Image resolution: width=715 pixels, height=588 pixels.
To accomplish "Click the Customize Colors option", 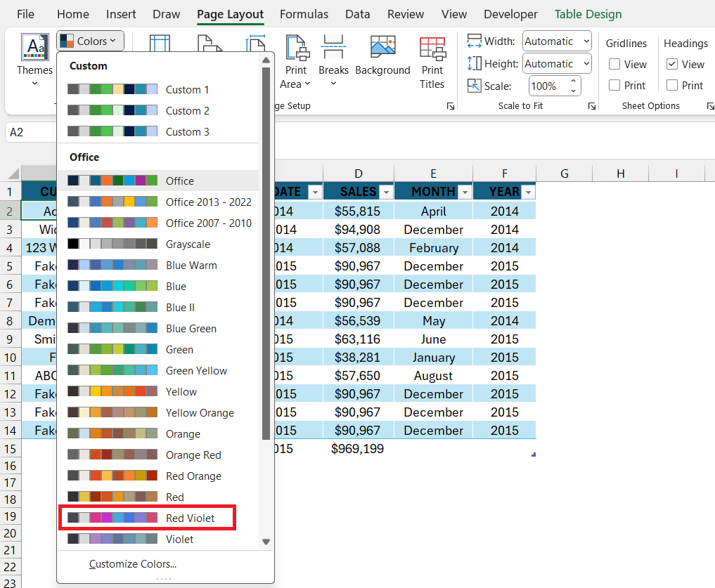I will pos(132,563).
